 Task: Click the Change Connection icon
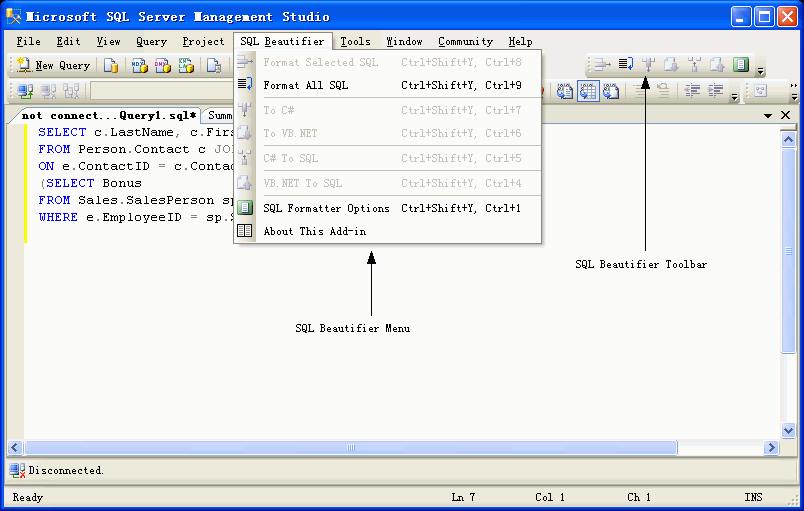pos(71,91)
